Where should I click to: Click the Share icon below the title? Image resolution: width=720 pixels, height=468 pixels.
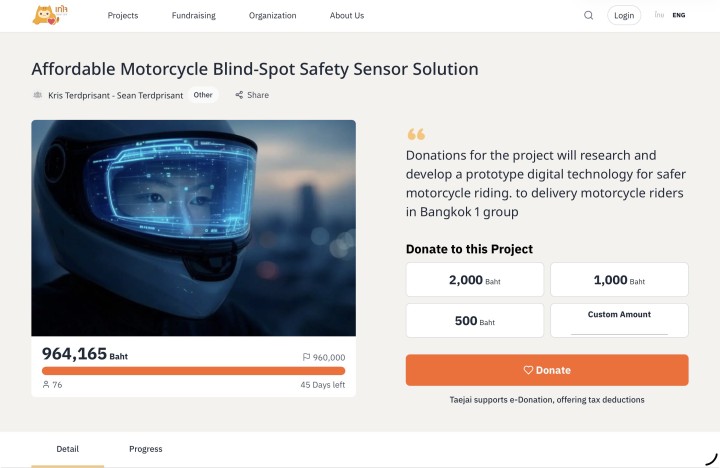coord(240,95)
